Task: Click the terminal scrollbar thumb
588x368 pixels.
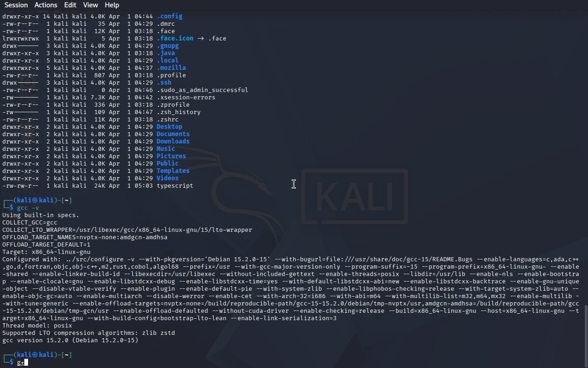Action: (585, 336)
